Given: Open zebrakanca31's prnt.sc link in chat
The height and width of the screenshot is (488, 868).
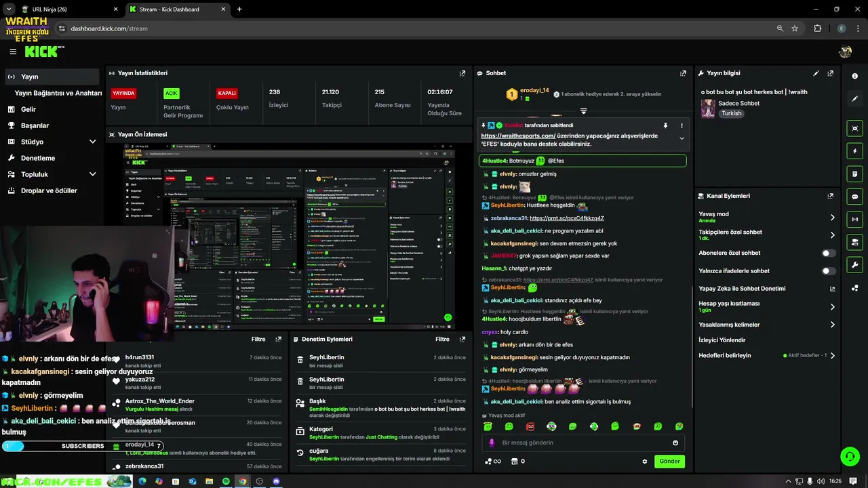Looking at the screenshot, I should pyautogui.click(x=566, y=218).
